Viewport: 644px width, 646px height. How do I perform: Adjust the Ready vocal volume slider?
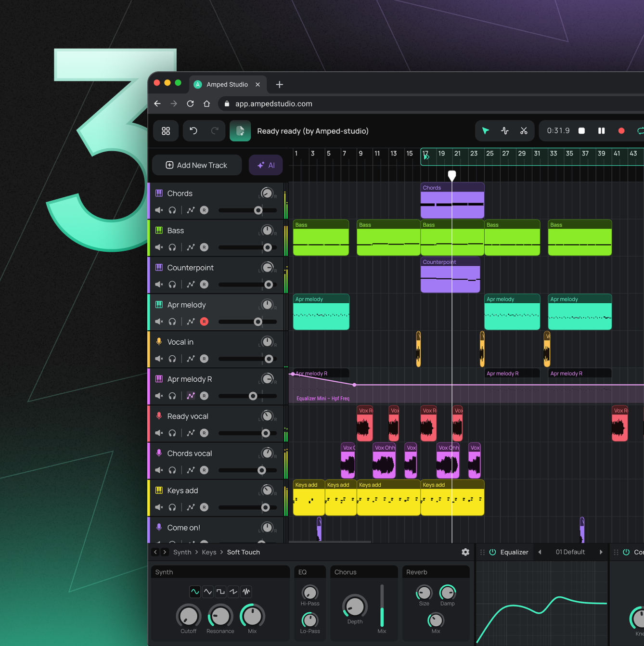265,433
